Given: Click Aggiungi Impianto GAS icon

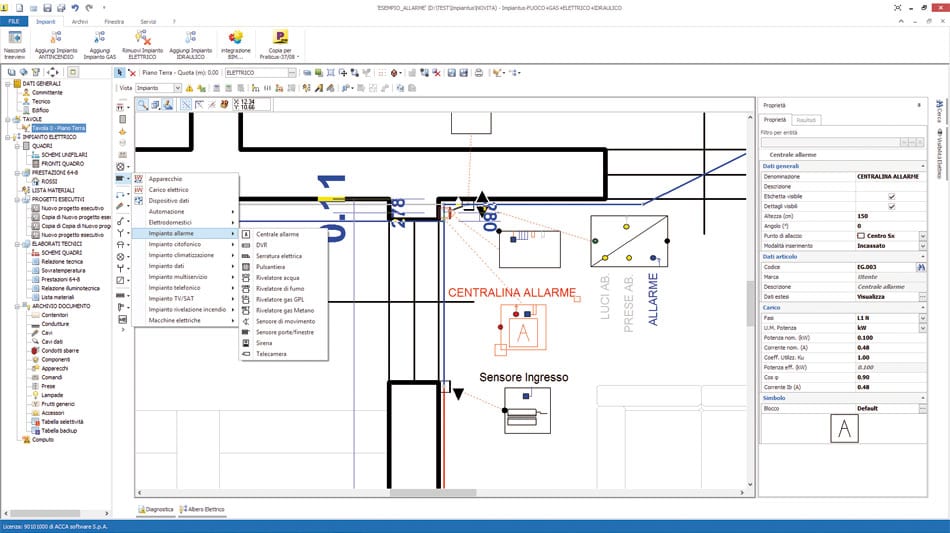Looking at the screenshot, I should click(100, 38).
